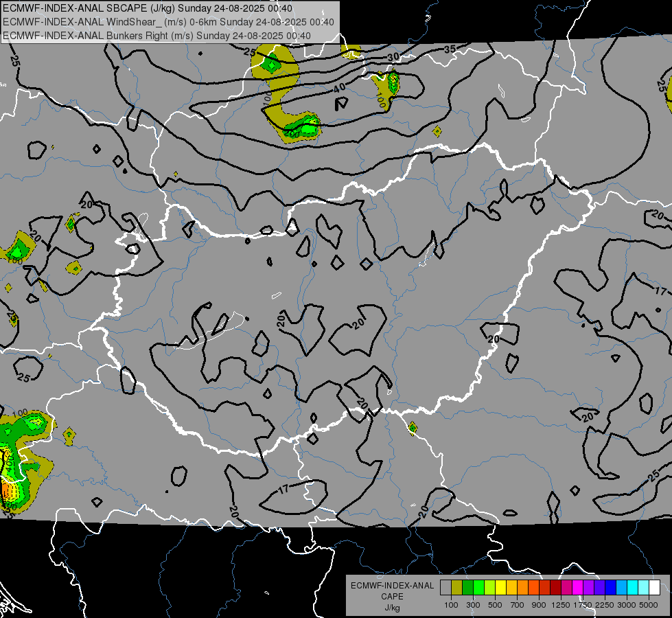
Task: Click the 40 wind shear contour label
Action: (339, 89)
